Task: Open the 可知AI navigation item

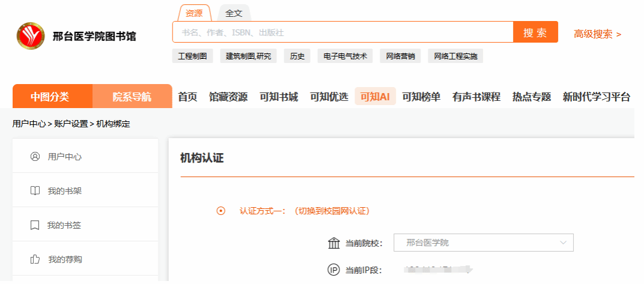Action: [x=375, y=97]
